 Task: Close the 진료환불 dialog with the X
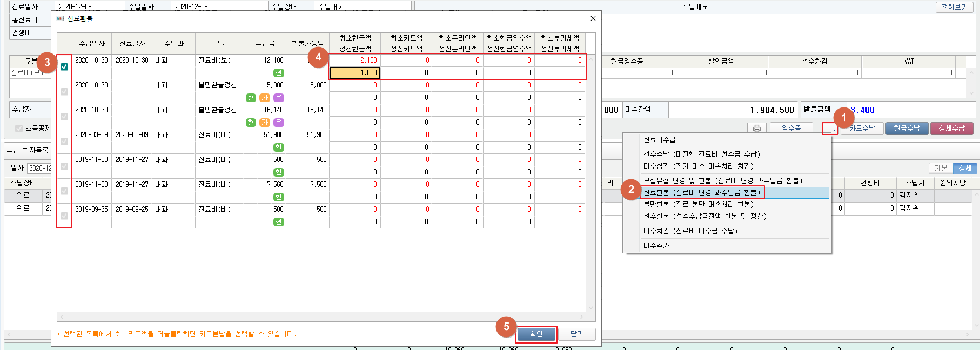click(x=593, y=18)
